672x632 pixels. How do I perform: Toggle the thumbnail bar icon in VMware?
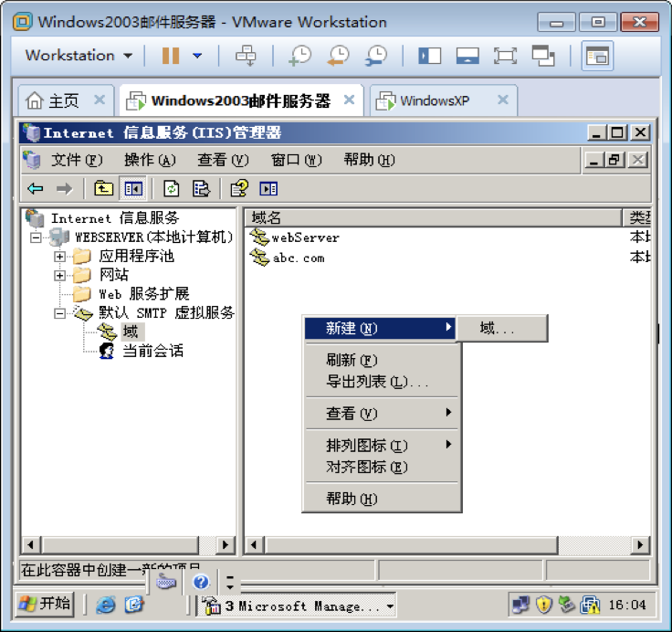click(x=467, y=56)
